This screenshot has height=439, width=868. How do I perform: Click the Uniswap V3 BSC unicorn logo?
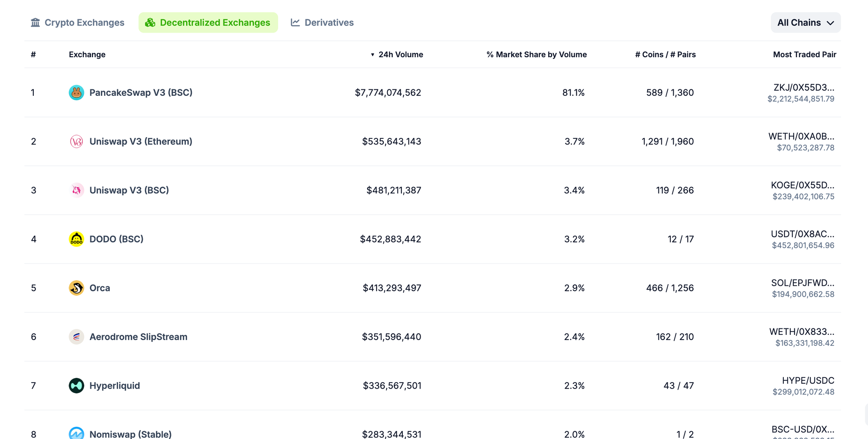[x=76, y=190]
